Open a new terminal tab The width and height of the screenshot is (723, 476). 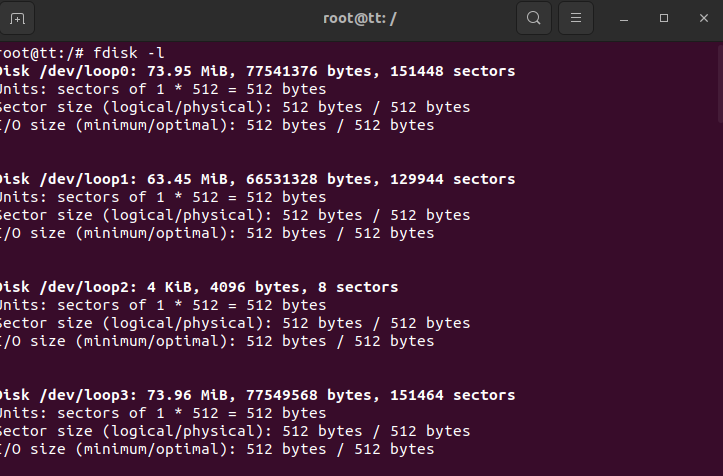pyautogui.click(x=17, y=18)
